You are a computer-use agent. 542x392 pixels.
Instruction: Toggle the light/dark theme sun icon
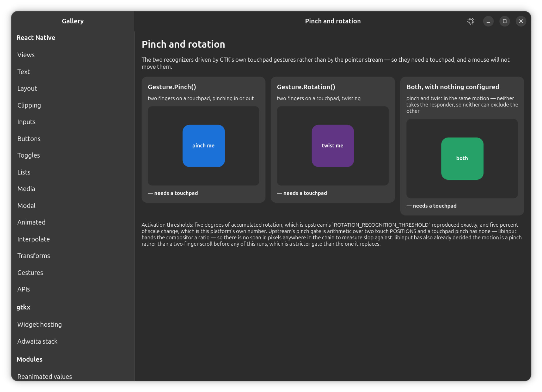pos(471,21)
